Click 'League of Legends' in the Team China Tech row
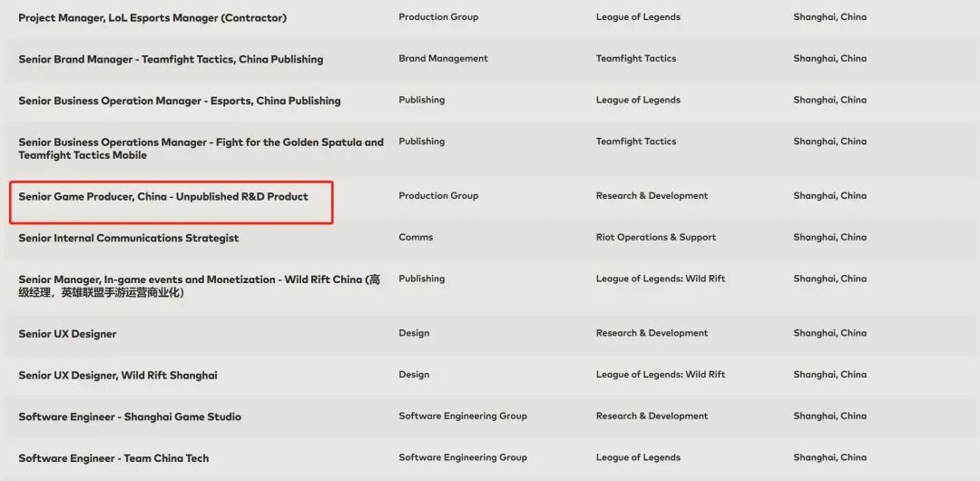Screen dimensions: 980x481 (638, 457)
